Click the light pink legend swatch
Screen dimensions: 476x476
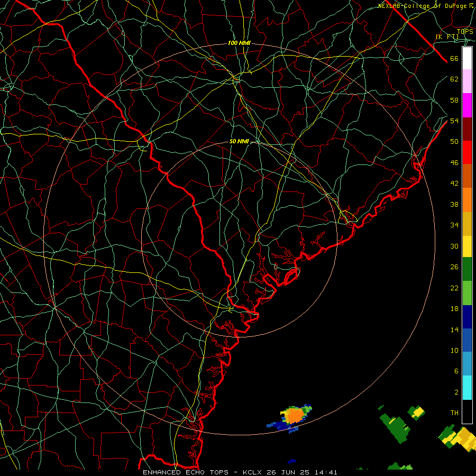467,81
